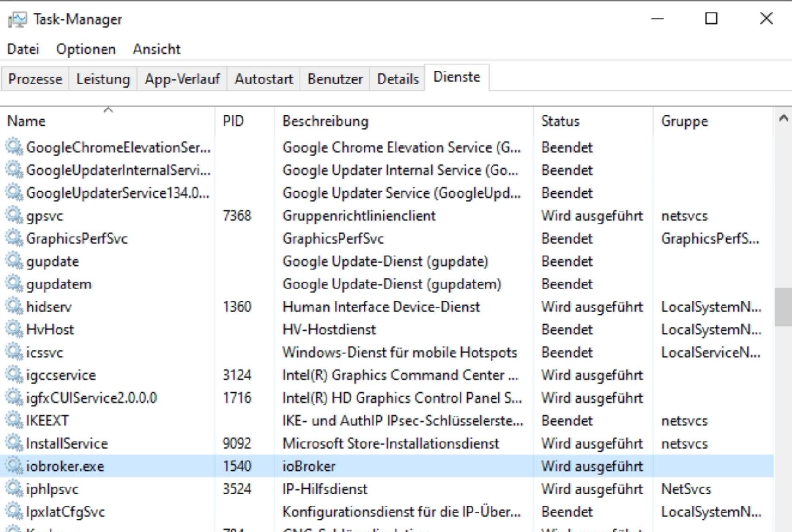Click the hidserv service gear icon
The height and width of the screenshot is (532, 792).
14,306
